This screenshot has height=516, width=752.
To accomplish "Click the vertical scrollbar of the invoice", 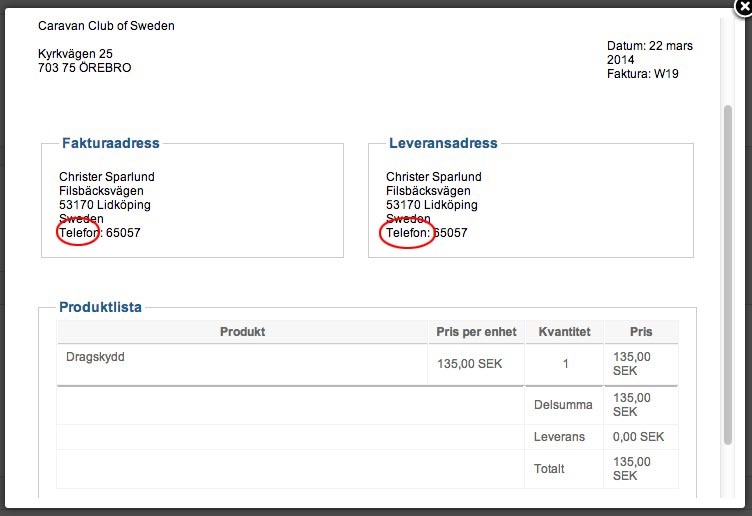I will 727,270.
